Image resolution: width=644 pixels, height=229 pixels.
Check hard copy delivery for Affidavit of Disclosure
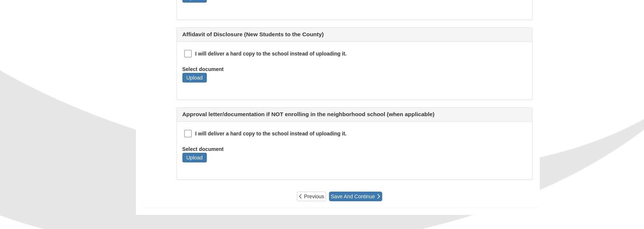coord(188,54)
